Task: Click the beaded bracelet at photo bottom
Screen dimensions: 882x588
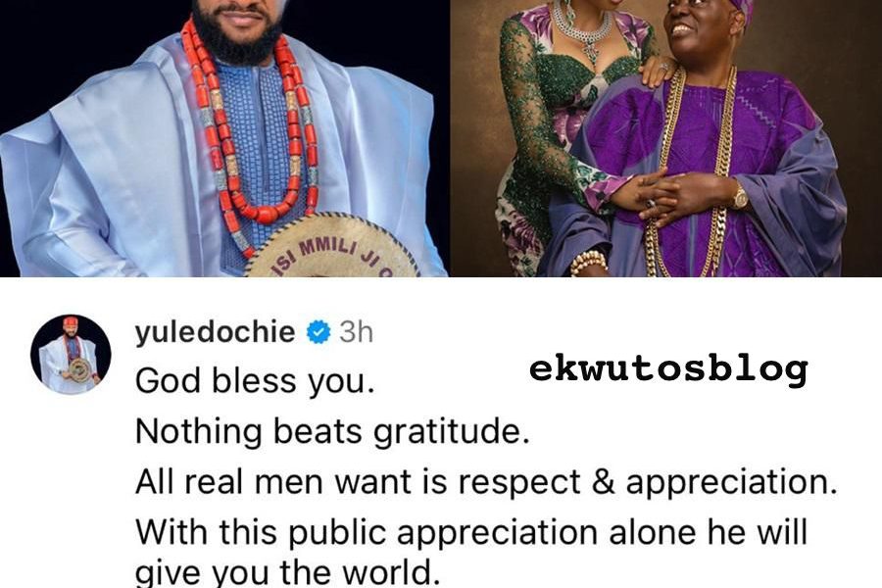Action: pyautogui.click(x=589, y=263)
